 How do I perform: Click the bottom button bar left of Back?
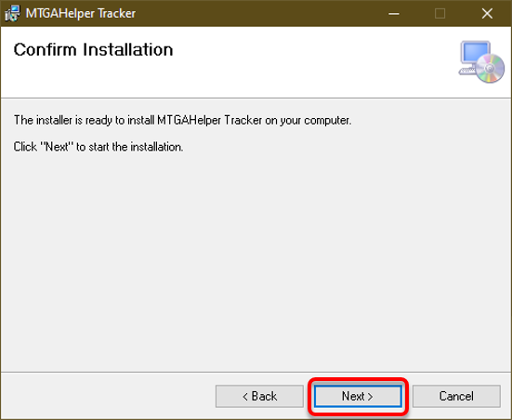108,396
